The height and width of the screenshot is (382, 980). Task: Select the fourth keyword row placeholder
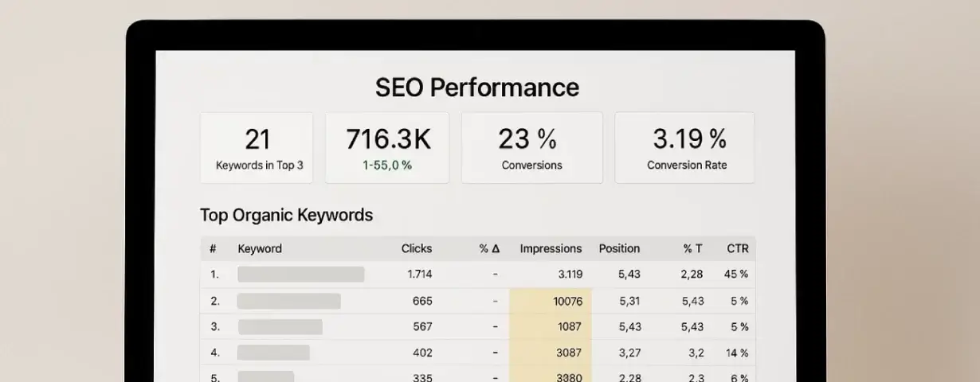[273, 353]
